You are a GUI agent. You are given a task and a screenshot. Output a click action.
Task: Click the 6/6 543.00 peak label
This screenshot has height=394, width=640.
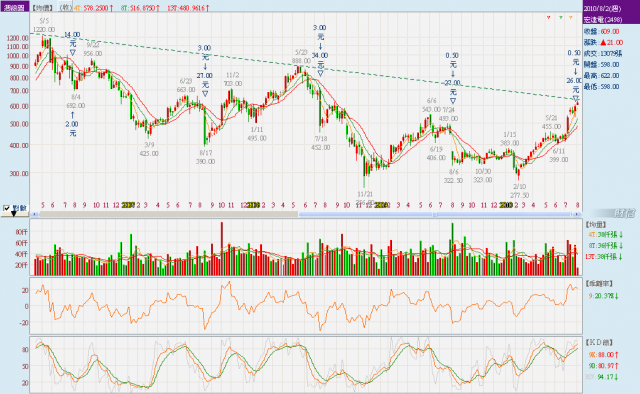tap(431, 105)
